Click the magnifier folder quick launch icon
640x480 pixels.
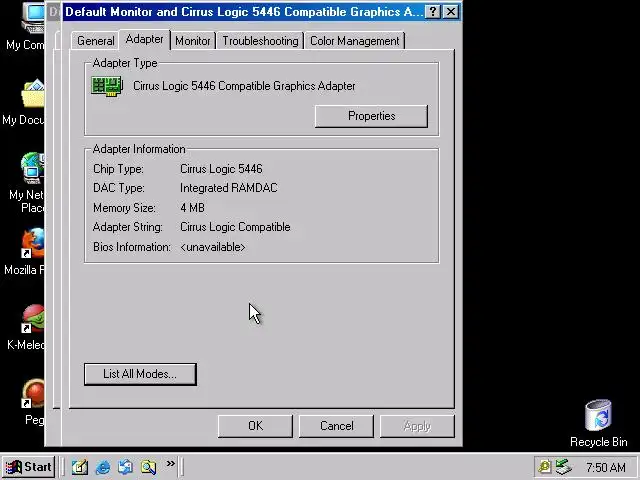pyautogui.click(x=148, y=467)
